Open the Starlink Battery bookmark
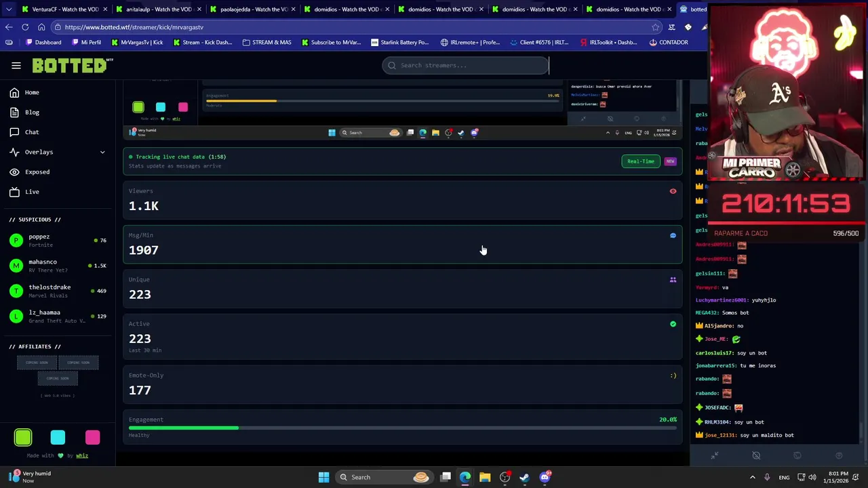This screenshot has height=488, width=868. [399, 42]
